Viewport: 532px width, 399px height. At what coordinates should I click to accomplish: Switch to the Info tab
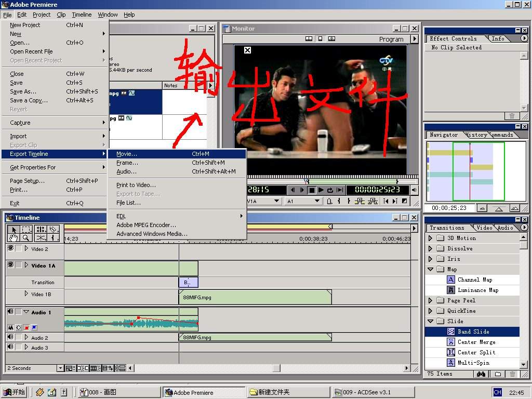(x=498, y=38)
